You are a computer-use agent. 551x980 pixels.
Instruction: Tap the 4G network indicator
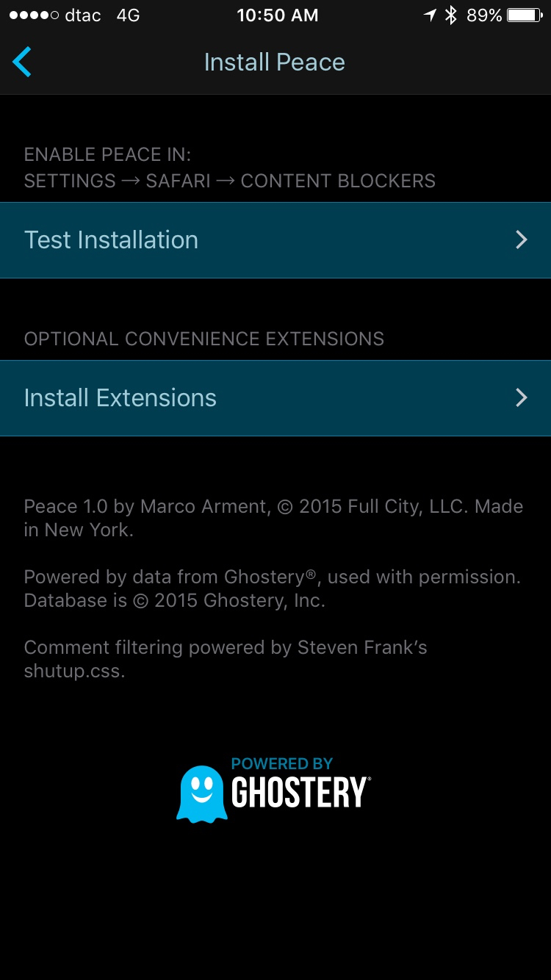pyautogui.click(x=128, y=15)
